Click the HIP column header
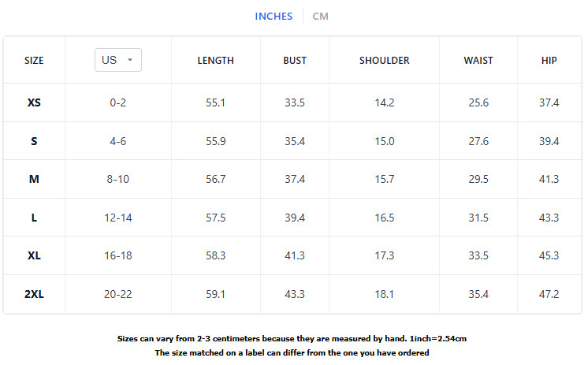Screen dimensions: 588x365 (549, 61)
